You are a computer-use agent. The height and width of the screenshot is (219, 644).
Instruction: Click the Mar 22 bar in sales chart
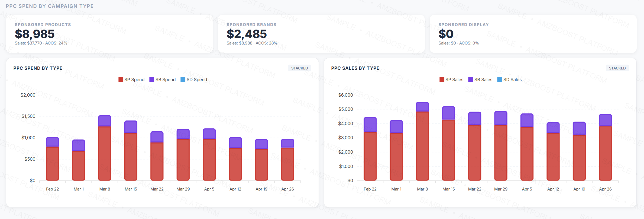475,146
